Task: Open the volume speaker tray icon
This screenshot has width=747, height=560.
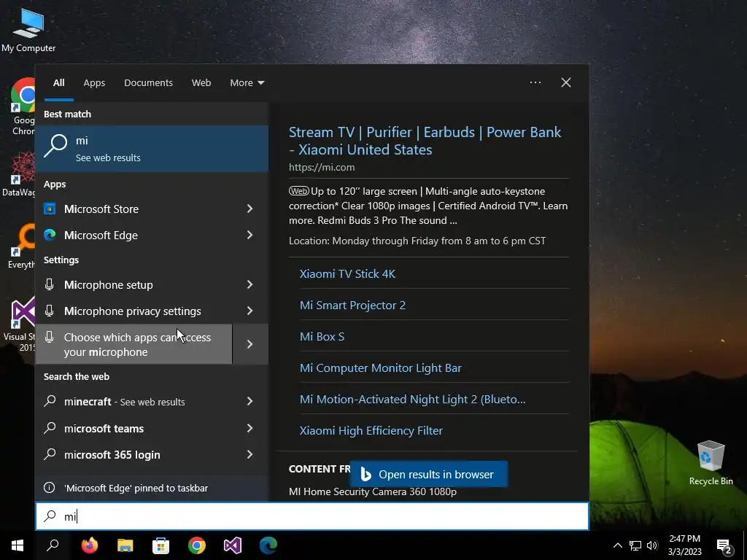Action: tap(652, 545)
